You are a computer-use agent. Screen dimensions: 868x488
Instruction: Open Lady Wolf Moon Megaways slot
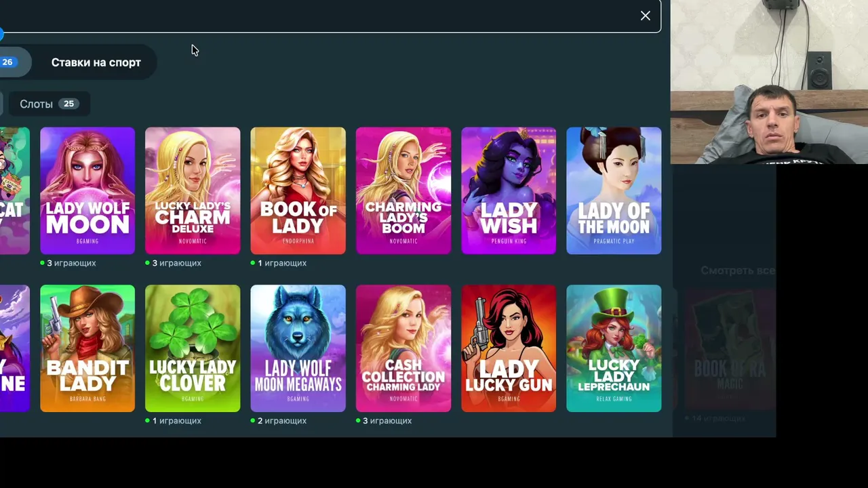(x=298, y=348)
